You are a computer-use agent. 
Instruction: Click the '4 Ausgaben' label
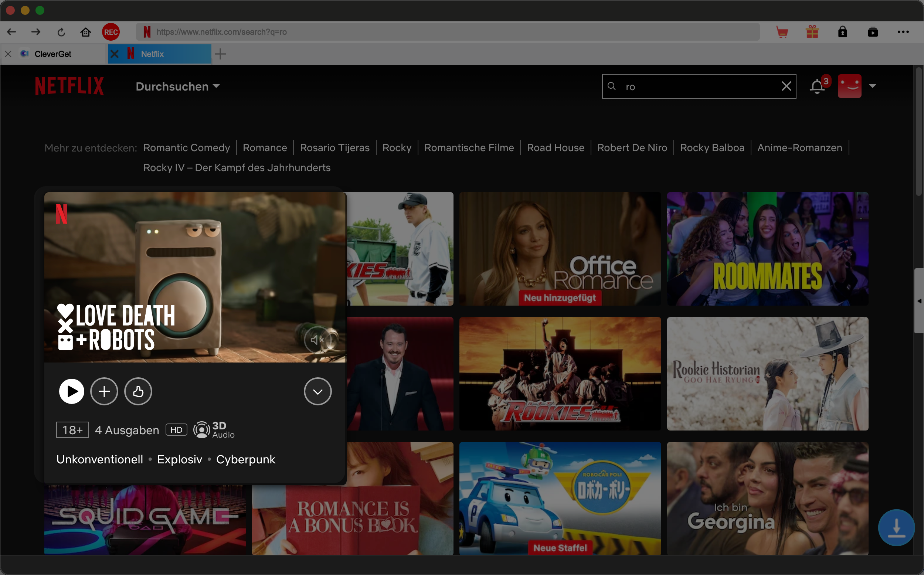pyautogui.click(x=127, y=430)
